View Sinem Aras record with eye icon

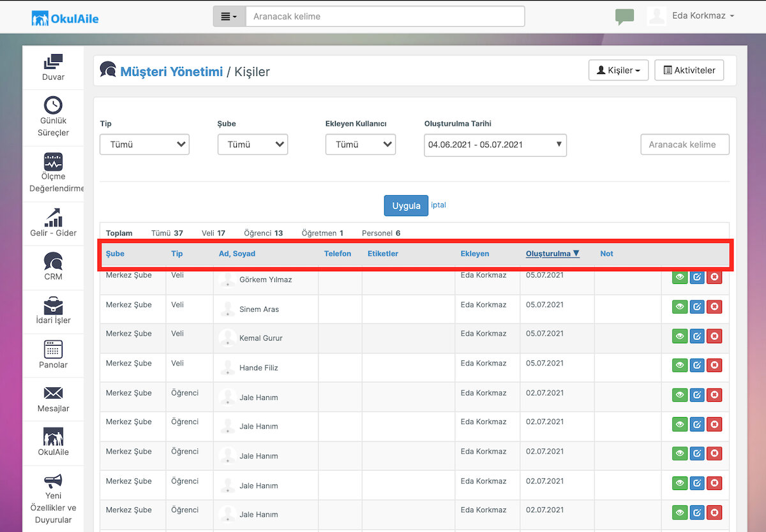[x=680, y=307]
